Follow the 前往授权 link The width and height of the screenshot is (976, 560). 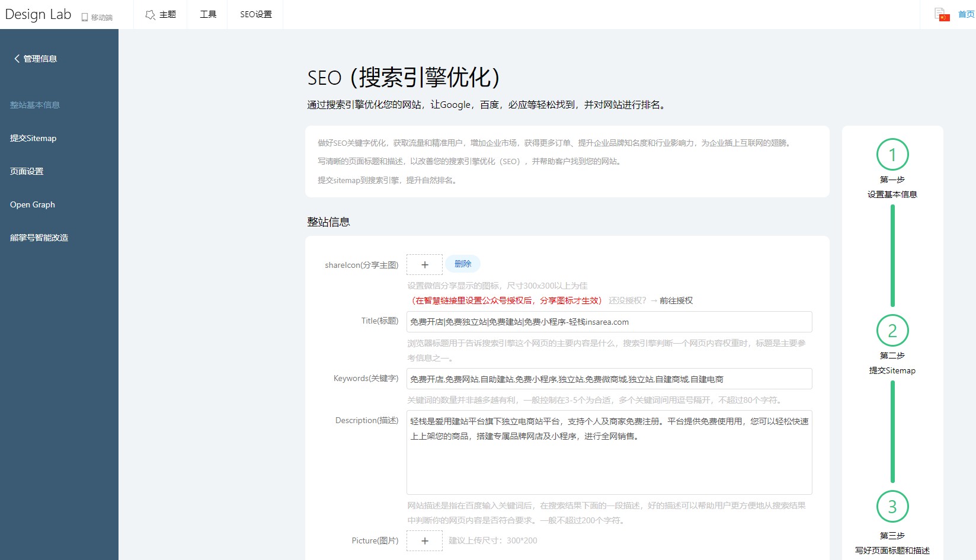676,300
